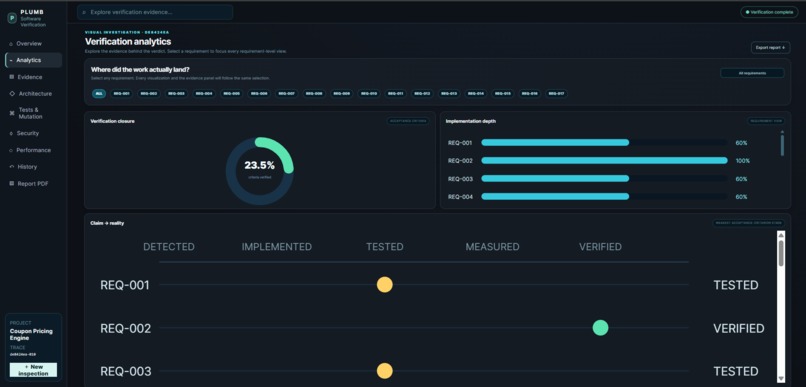Click the Verification complete status badge

click(x=769, y=12)
